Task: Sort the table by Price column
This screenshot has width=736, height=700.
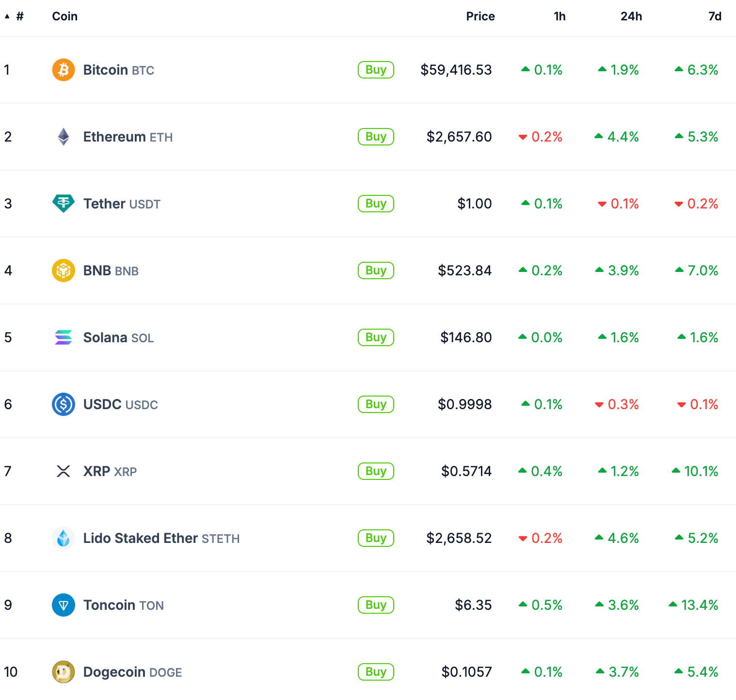Action: (x=480, y=16)
